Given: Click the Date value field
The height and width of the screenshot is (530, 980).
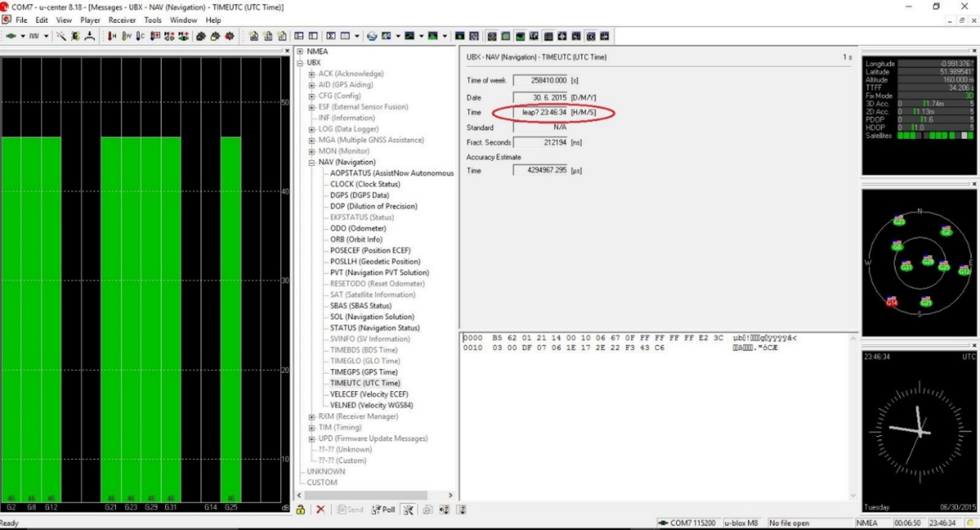Looking at the screenshot, I should (540, 97).
